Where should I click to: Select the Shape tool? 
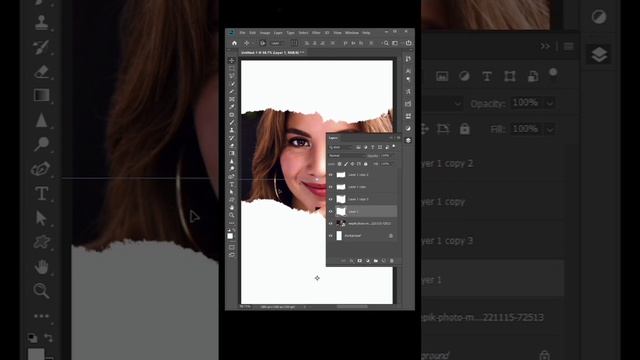[x=231, y=199]
